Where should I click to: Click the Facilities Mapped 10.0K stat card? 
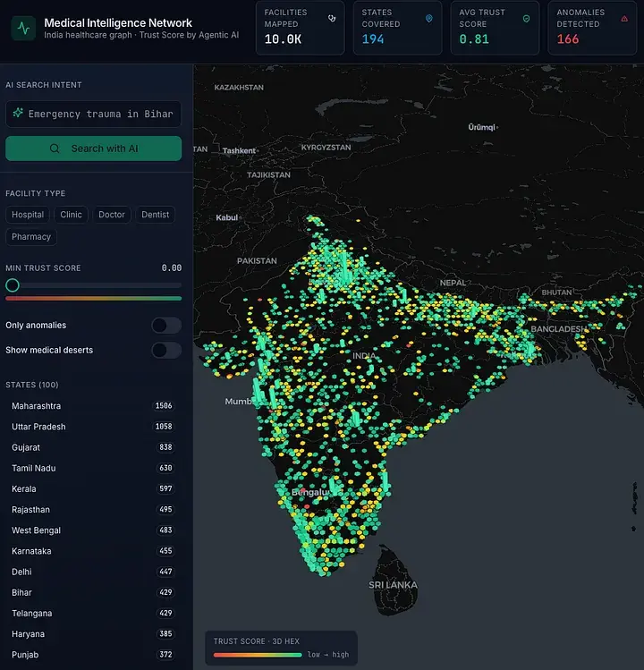[300, 28]
